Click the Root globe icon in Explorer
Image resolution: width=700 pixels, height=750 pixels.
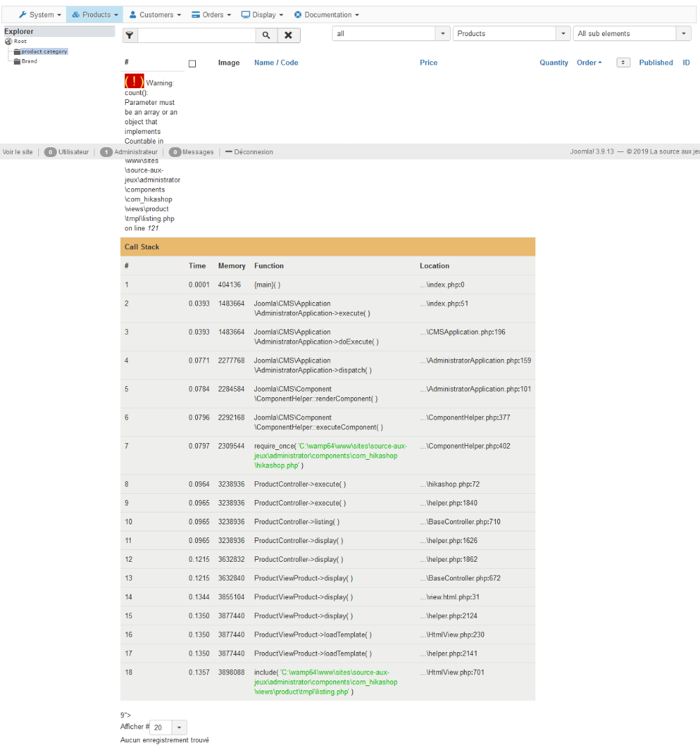tap(8, 42)
